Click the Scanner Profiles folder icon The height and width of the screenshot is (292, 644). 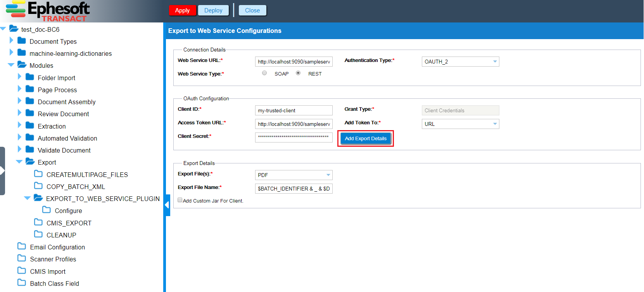[x=22, y=258]
